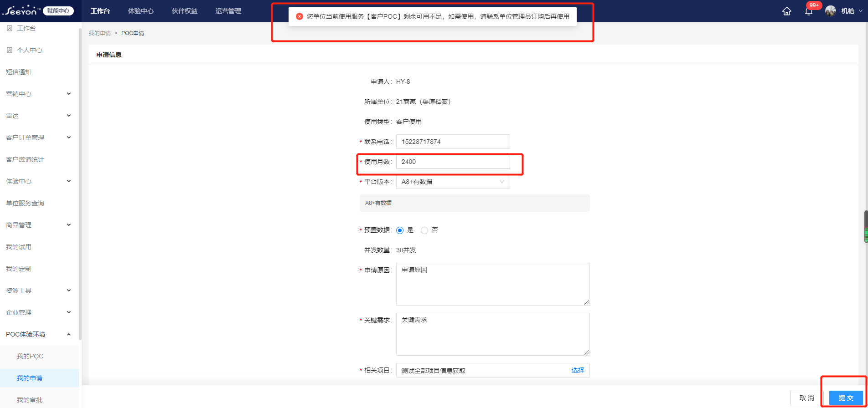
Task: Open 我的定制 in the sidebar
Action: 19,269
